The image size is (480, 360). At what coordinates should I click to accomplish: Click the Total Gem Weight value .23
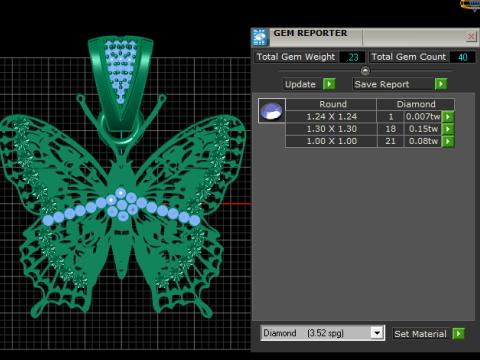[352, 57]
